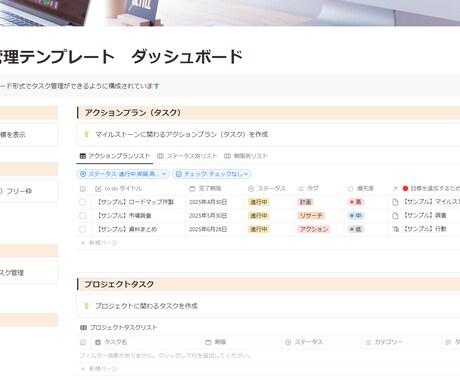Click the status filter circle icon
The width and height of the screenshot is (460, 380).
[83, 174]
